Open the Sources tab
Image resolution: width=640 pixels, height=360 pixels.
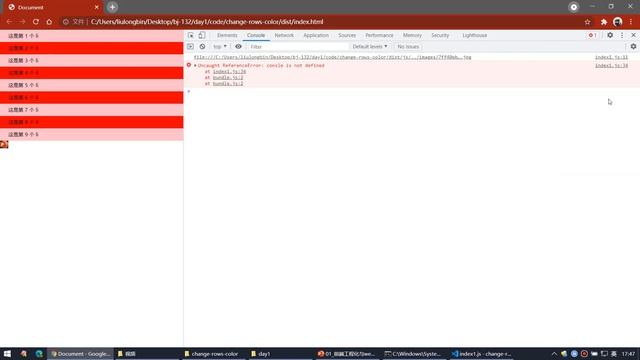pyautogui.click(x=347, y=36)
